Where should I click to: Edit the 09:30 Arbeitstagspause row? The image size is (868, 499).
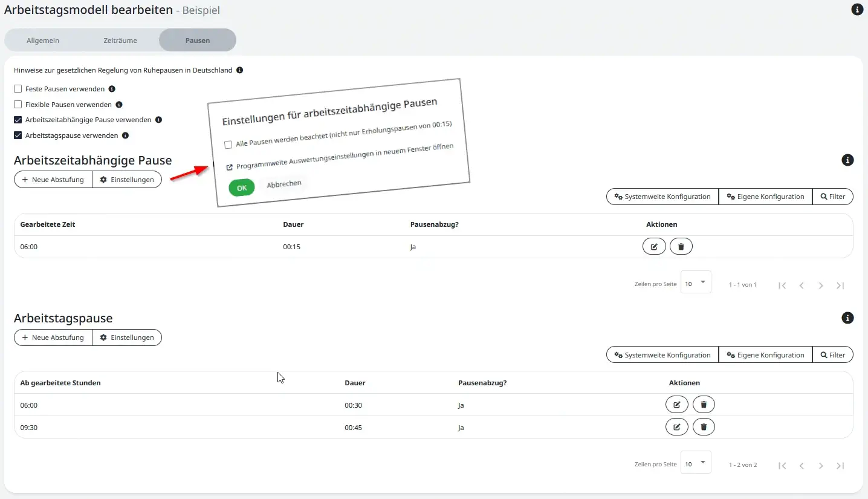[676, 428]
